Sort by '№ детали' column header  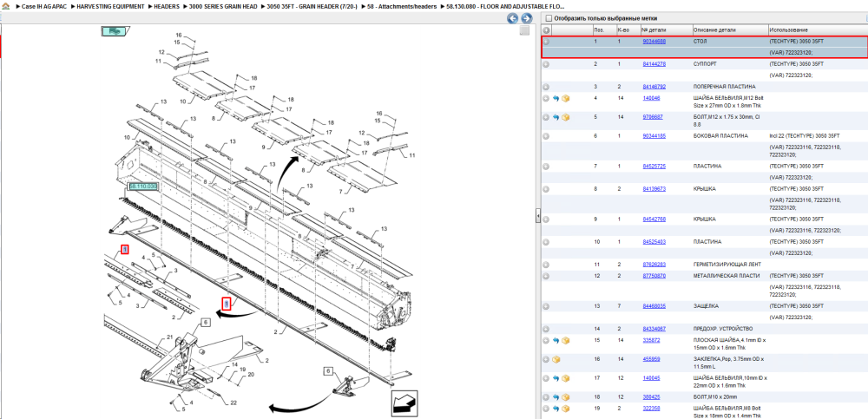pyautogui.click(x=654, y=29)
